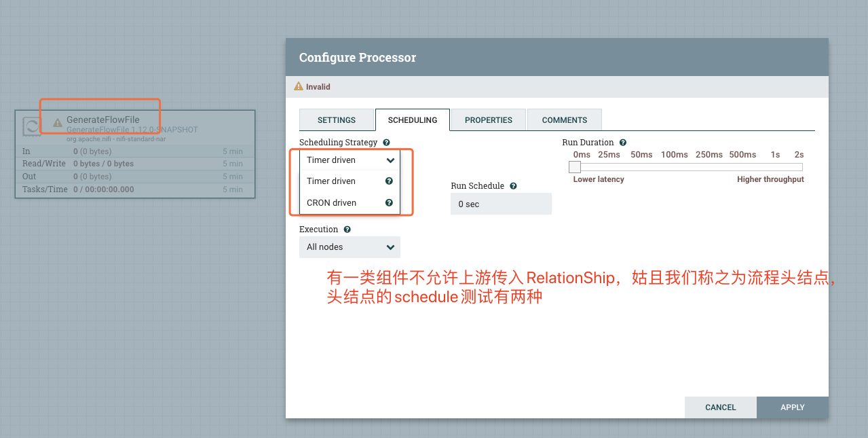This screenshot has width=868, height=438.
Task: Click the Configure Processor dialog title
Action: tap(358, 58)
